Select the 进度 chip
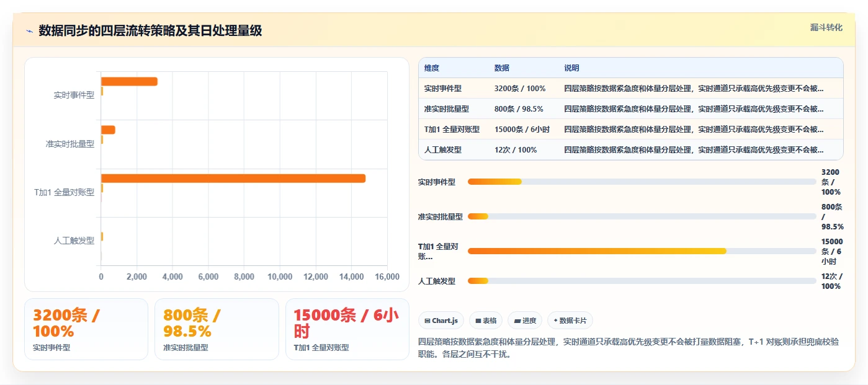Viewport: 868px width, 385px height. tap(525, 321)
